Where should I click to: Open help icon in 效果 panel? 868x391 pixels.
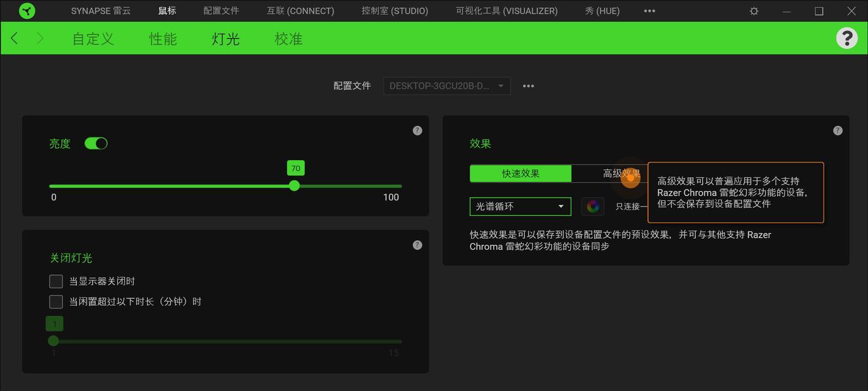837,131
